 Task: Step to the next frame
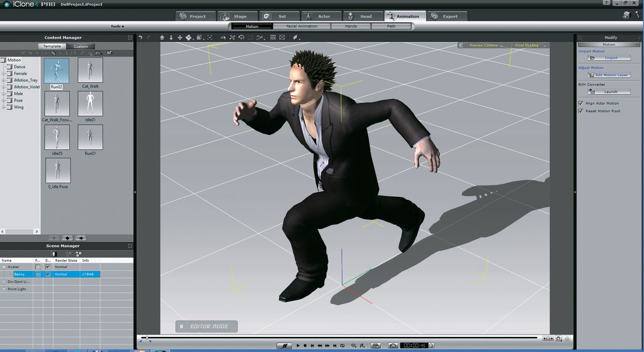point(327,345)
